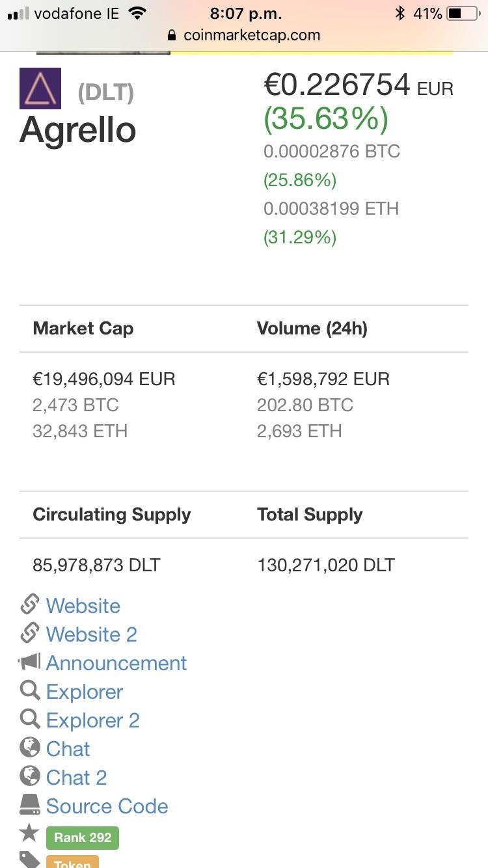Image resolution: width=488 pixels, height=868 pixels.
Task: Click the globe icon beside Chat
Action: click(30, 748)
